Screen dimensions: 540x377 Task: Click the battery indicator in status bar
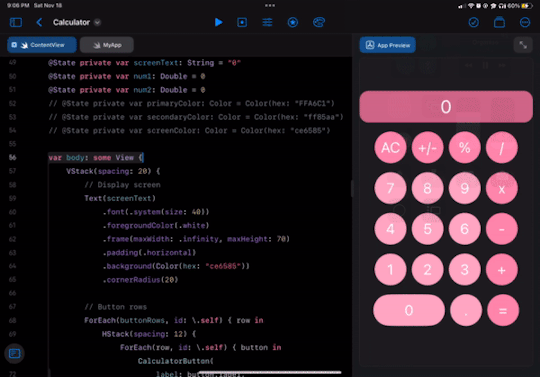[x=527, y=6]
